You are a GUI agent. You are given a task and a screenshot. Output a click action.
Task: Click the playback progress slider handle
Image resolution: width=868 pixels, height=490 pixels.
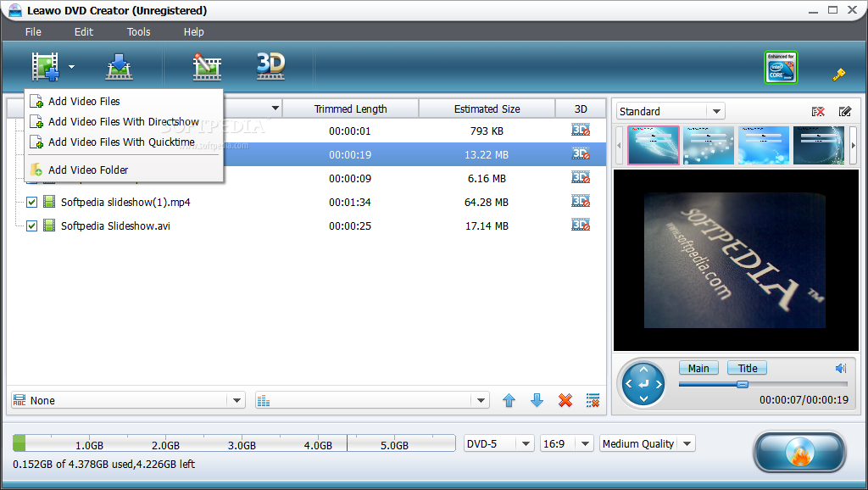743,384
